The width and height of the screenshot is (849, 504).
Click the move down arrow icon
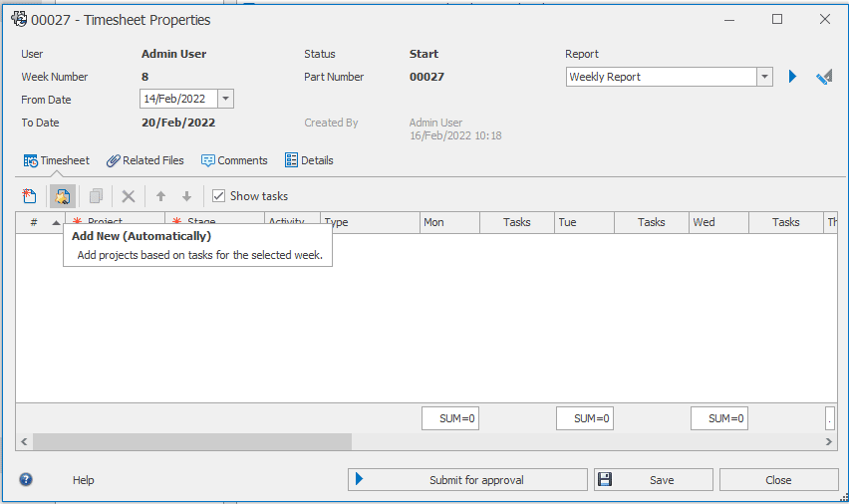click(x=186, y=196)
